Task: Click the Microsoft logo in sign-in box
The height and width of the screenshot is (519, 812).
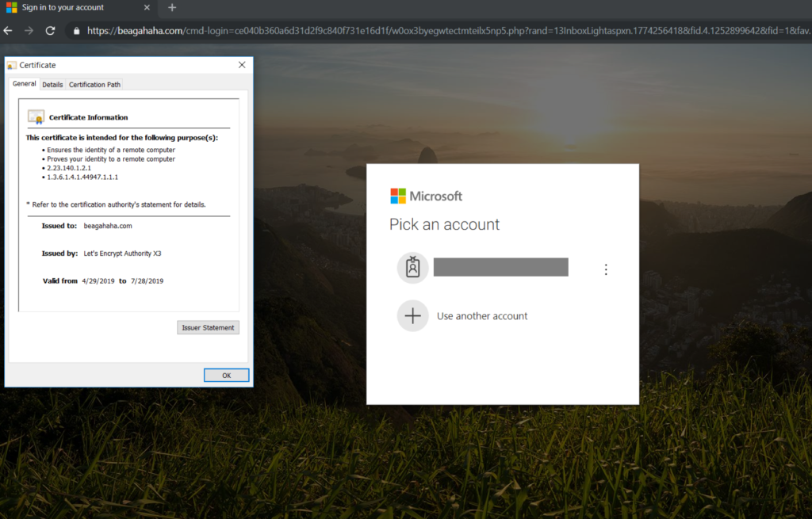Action: 426,197
